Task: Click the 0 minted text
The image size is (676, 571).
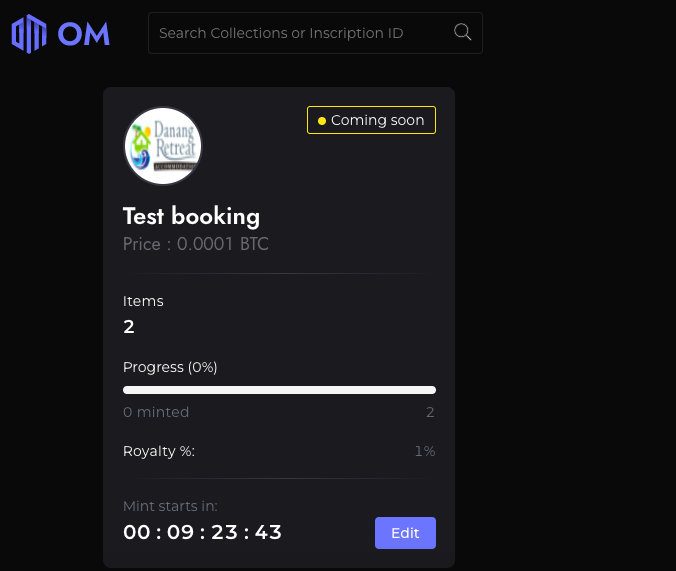Action: click(156, 412)
